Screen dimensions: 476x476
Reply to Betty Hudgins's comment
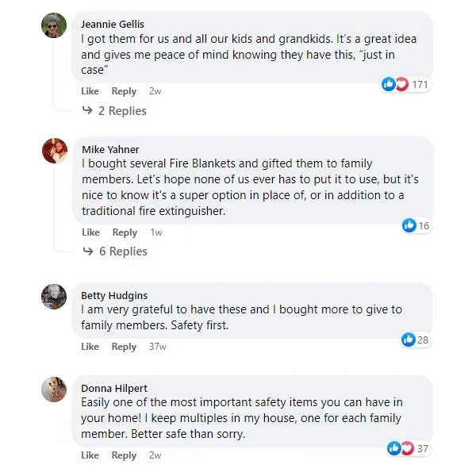click(124, 347)
